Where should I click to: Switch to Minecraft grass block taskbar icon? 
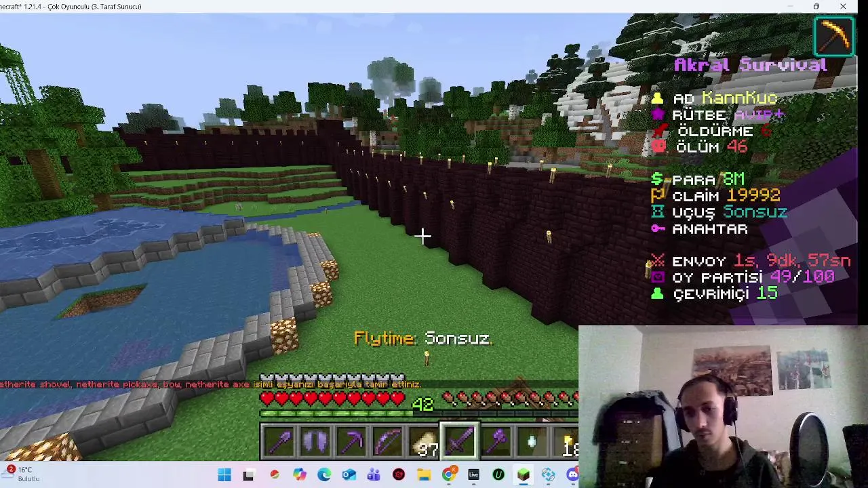pyautogui.click(x=523, y=475)
